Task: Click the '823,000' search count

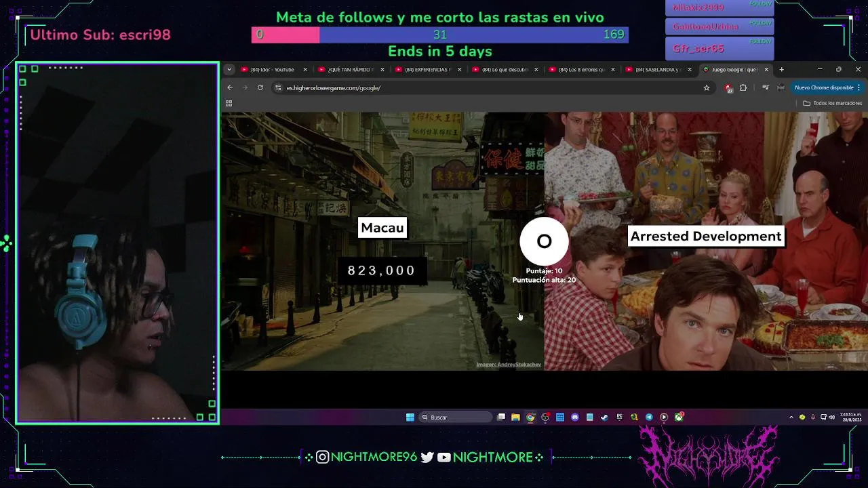Action: (381, 270)
